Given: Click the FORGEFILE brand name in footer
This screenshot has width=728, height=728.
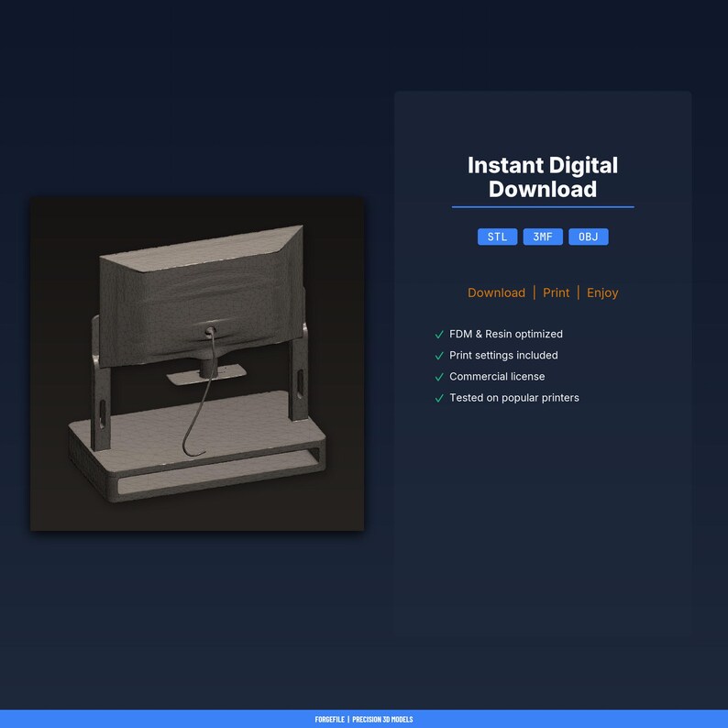Looking at the screenshot, I should coord(330,719).
